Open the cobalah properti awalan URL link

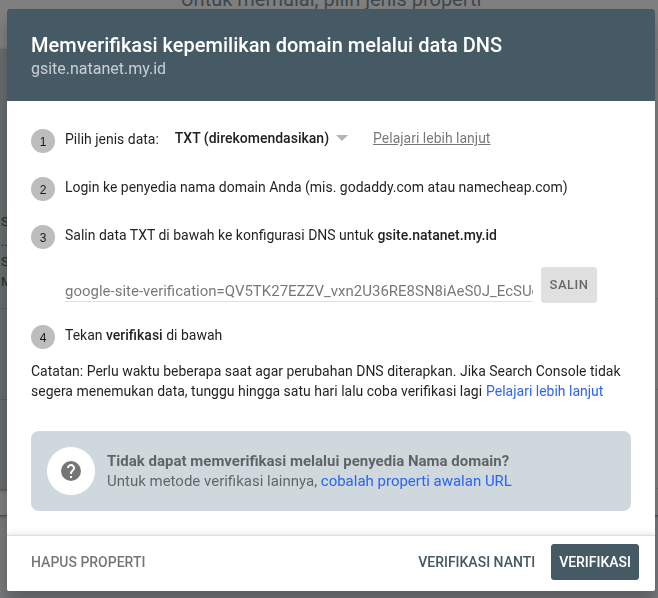416,481
